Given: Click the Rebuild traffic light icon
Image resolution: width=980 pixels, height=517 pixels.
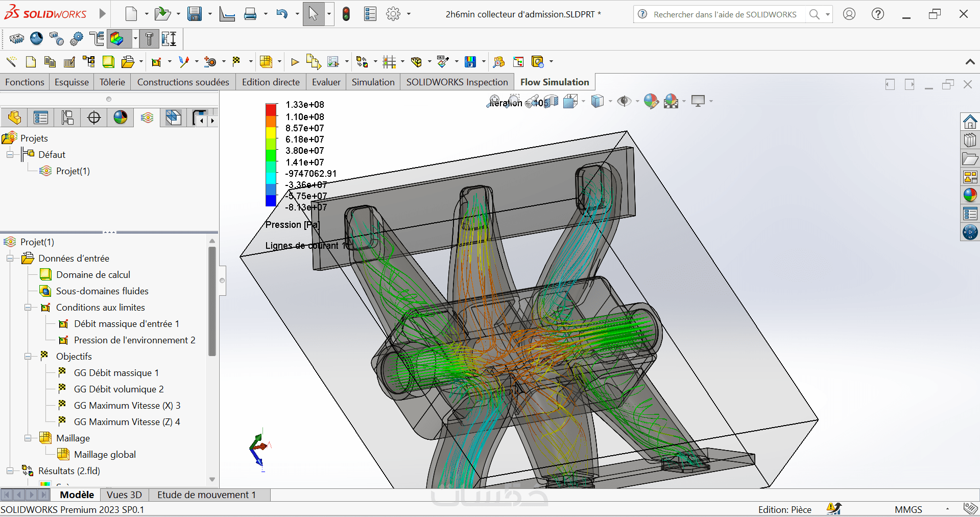Looking at the screenshot, I should (x=346, y=14).
